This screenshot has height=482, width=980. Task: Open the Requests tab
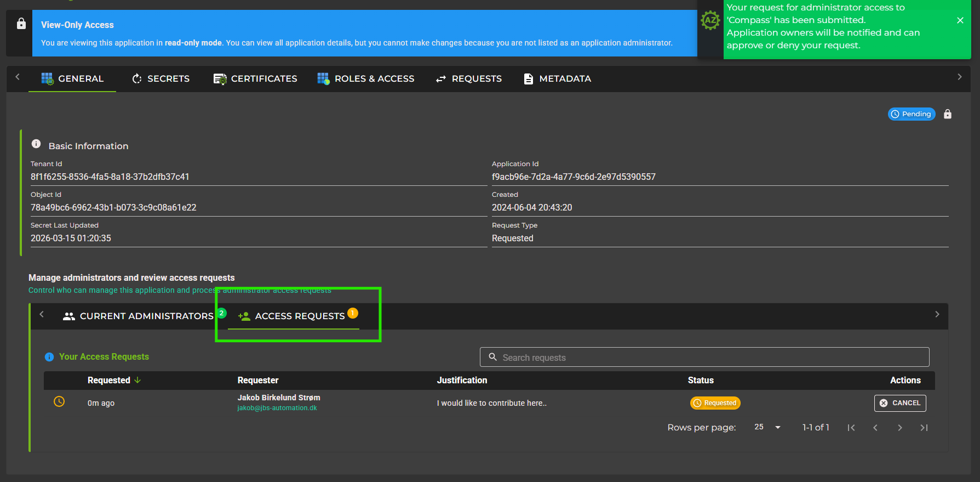pyautogui.click(x=468, y=78)
